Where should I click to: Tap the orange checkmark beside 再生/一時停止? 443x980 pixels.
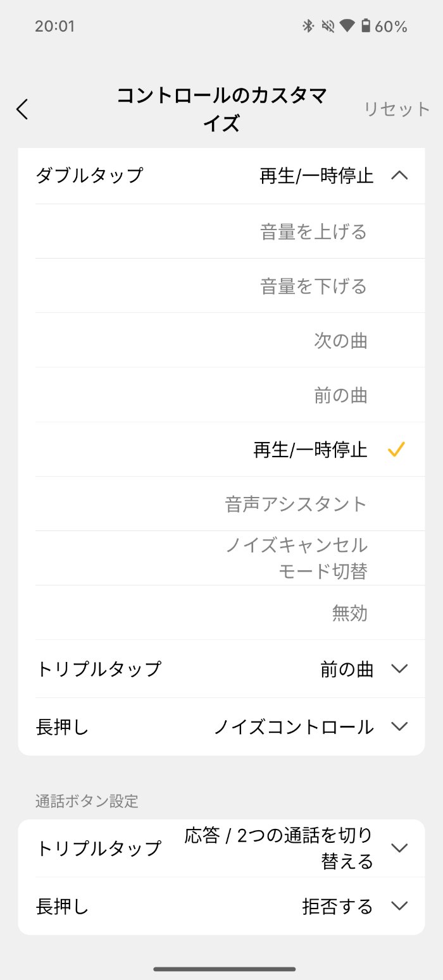(x=397, y=449)
